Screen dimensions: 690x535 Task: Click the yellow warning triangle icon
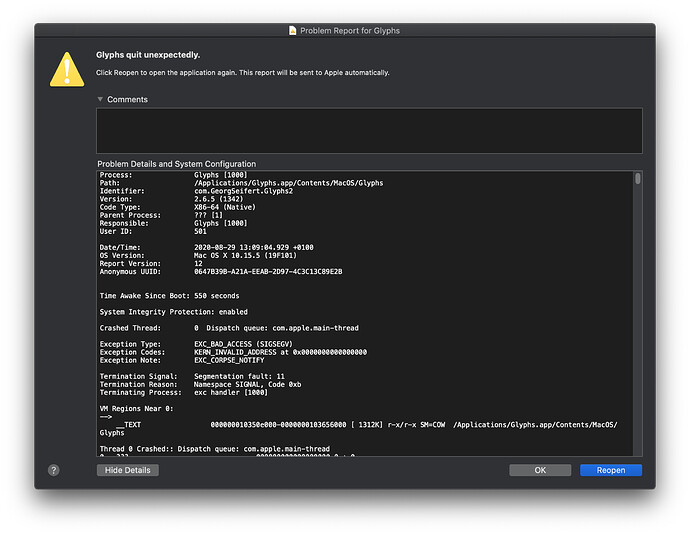pyautogui.click(x=67, y=70)
